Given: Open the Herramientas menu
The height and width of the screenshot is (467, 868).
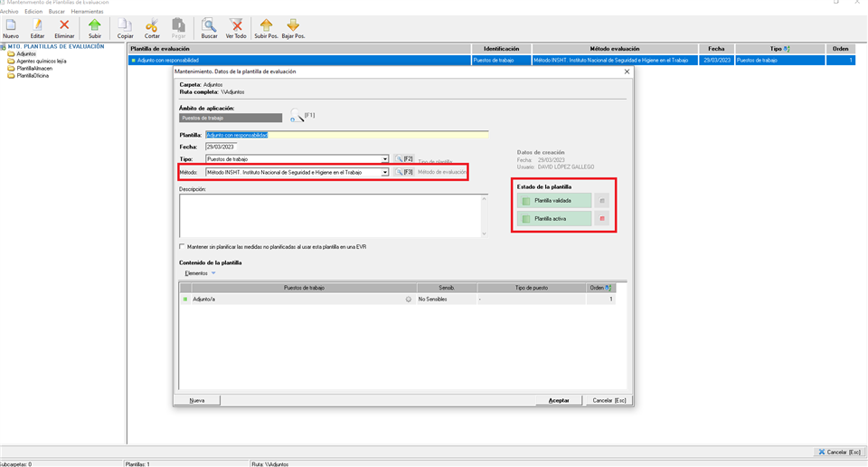Looking at the screenshot, I should click(87, 12).
